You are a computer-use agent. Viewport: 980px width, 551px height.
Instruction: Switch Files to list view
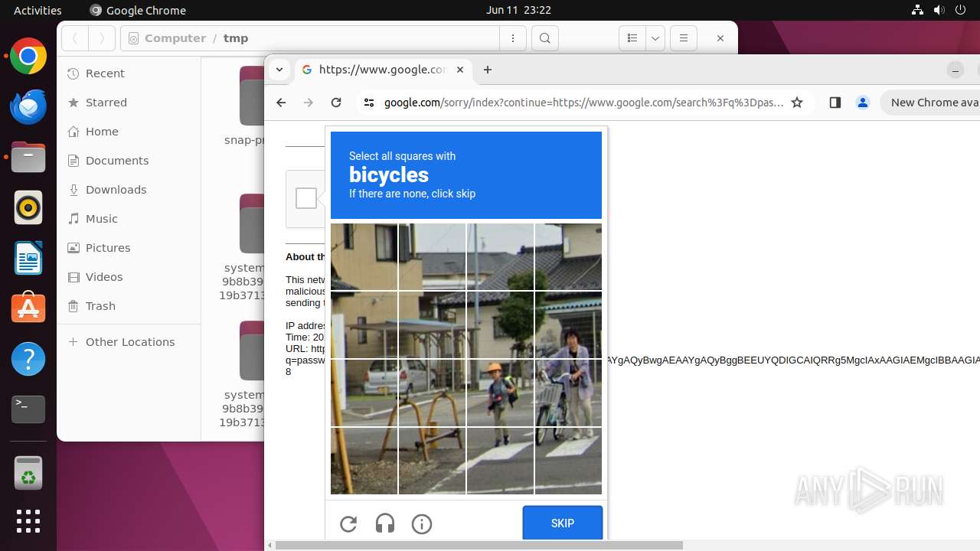632,38
